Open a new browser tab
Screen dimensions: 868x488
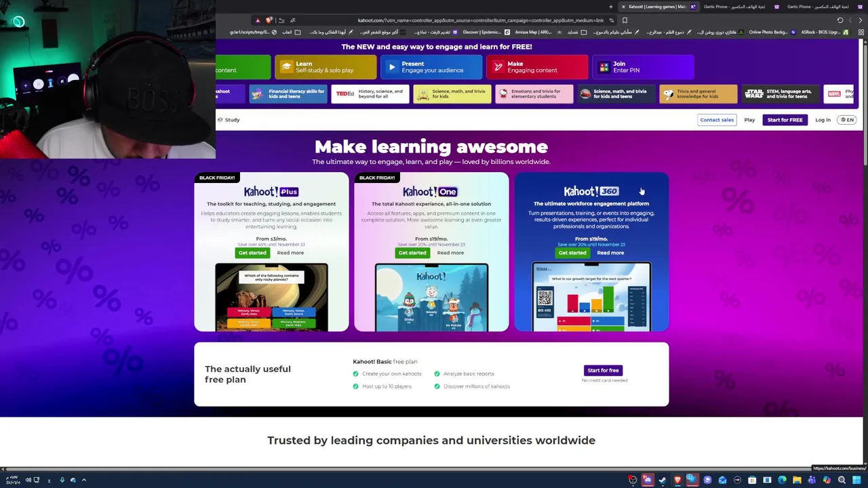point(610,7)
